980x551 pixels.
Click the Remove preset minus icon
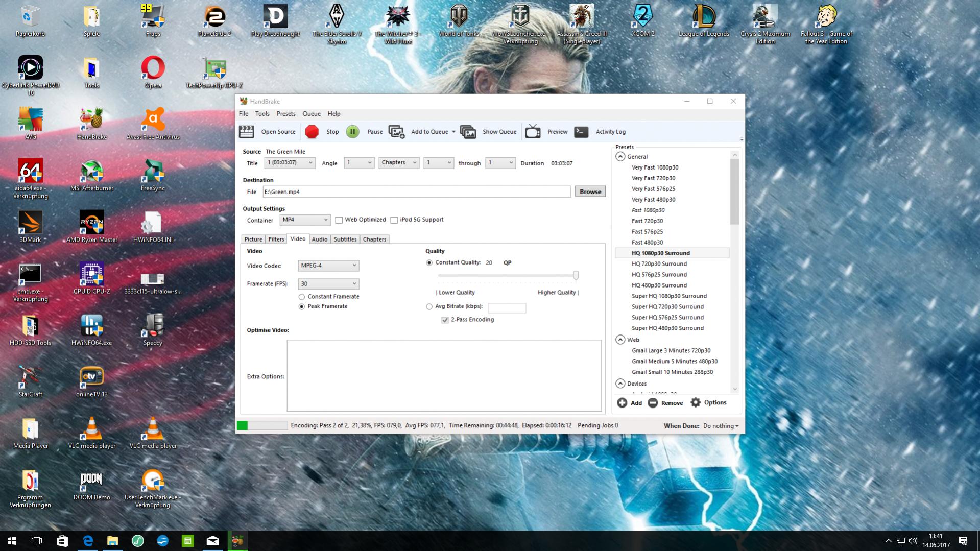pos(653,403)
